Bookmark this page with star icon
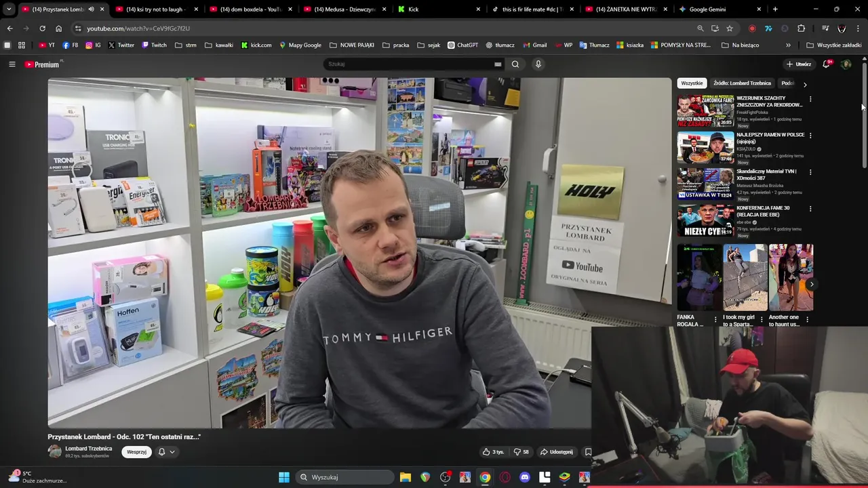 pyautogui.click(x=730, y=28)
